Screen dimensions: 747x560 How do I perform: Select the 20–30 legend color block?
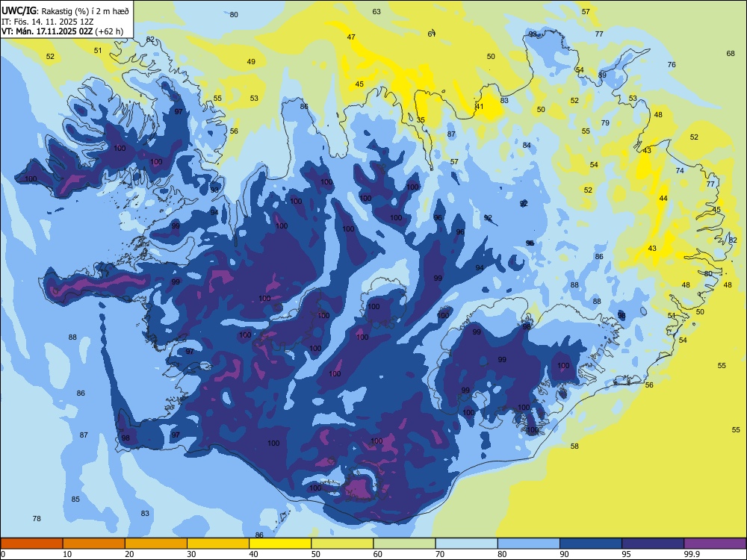point(156,544)
